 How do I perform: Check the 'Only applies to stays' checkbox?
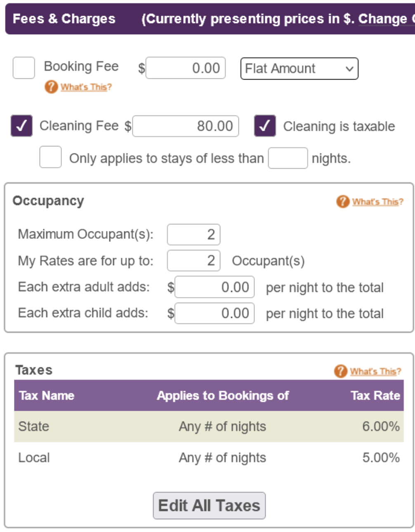coord(50,157)
